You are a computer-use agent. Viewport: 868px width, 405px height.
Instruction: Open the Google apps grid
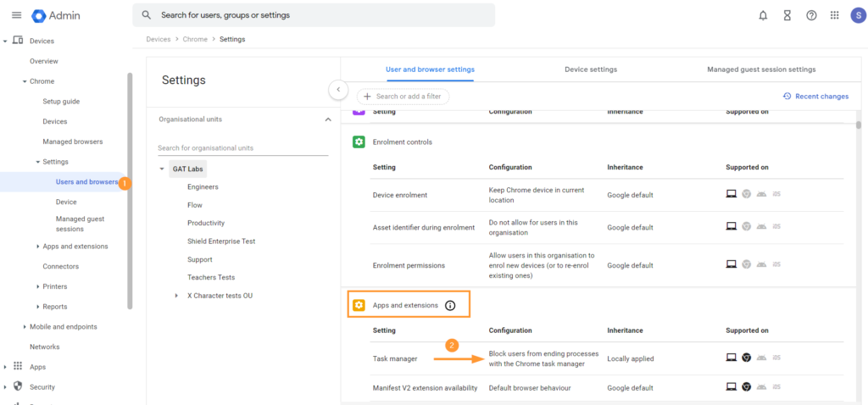(x=835, y=15)
